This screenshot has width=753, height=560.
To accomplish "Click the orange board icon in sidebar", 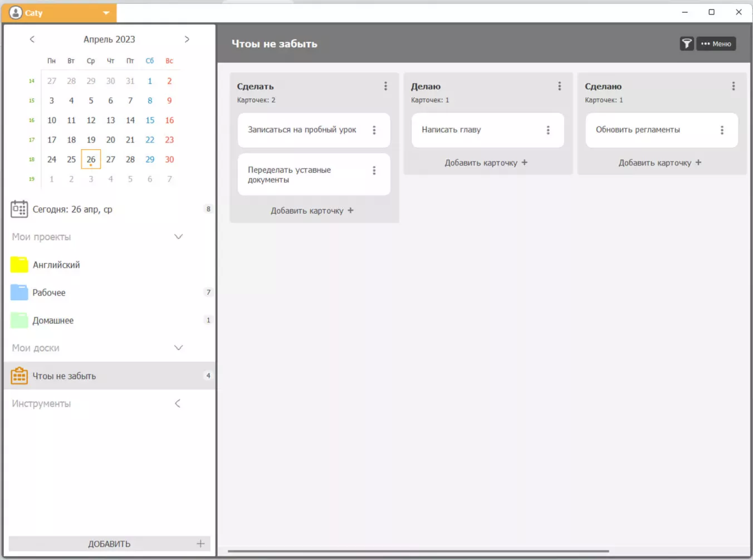I will pos(19,376).
